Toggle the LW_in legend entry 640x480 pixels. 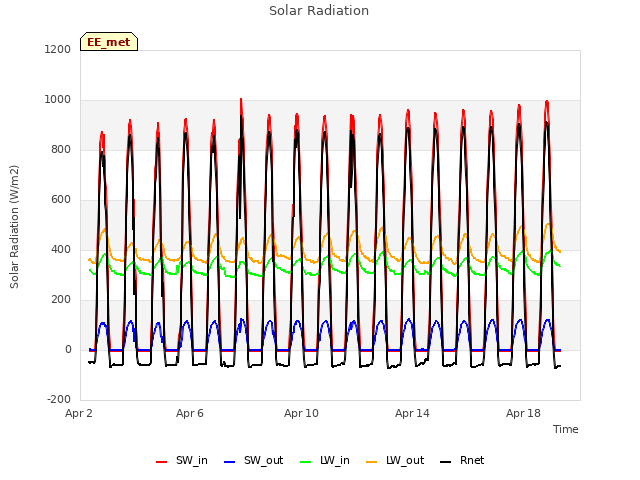pos(325,461)
